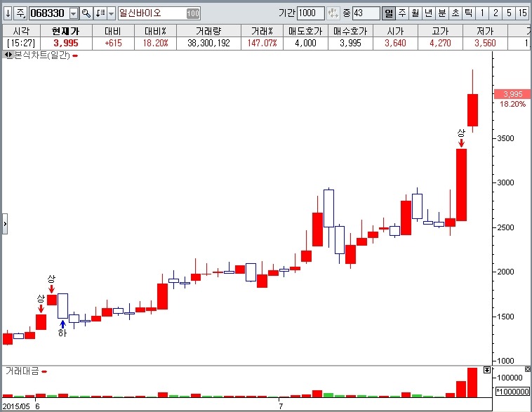Switch to 년 yearly chart period
This screenshot has height=412, width=532.
click(x=429, y=13)
